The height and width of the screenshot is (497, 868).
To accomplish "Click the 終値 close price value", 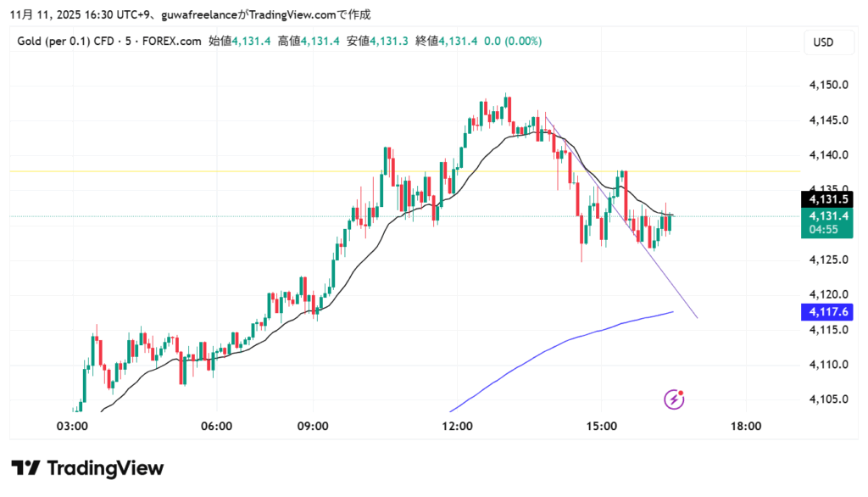I will pos(459,41).
